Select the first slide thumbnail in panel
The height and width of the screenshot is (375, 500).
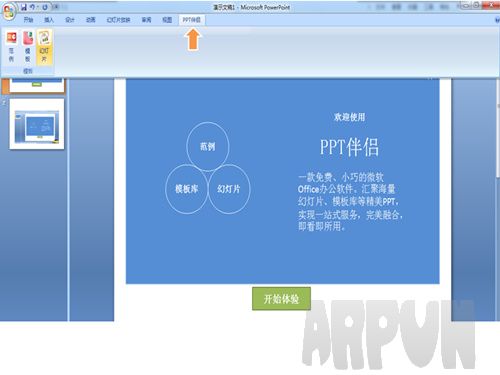(37, 85)
